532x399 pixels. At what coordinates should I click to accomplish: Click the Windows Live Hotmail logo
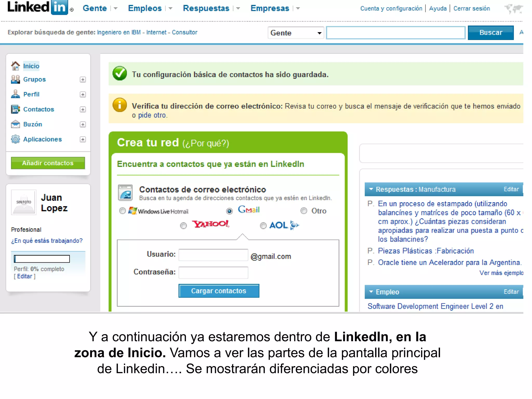click(158, 211)
